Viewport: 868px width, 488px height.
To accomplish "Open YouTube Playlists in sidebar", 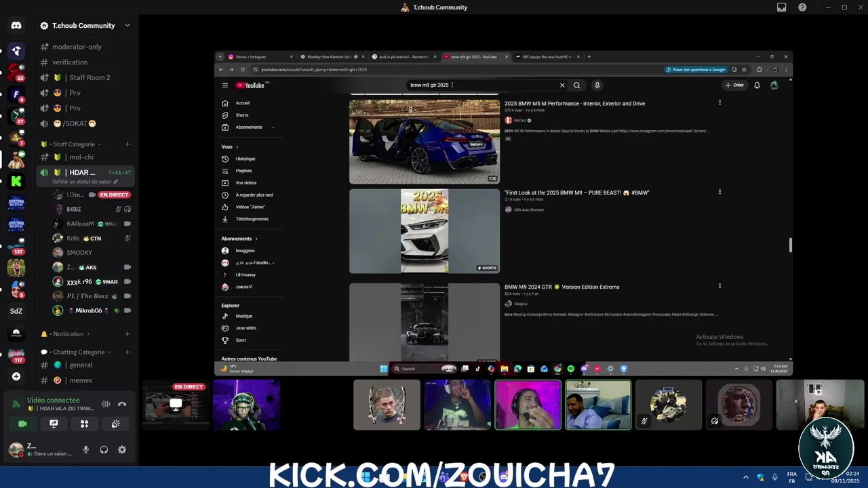I will tap(243, 171).
